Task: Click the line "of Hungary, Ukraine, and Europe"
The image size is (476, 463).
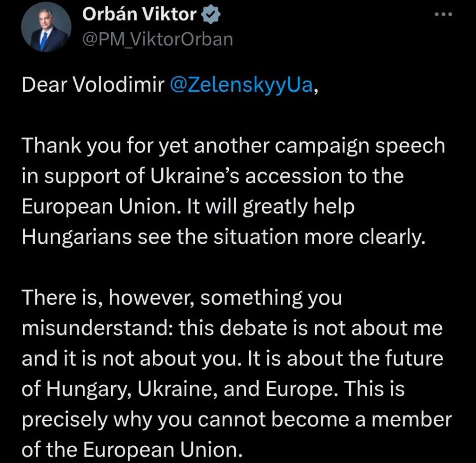Action: pyautogui.click(x=213, y=389)
